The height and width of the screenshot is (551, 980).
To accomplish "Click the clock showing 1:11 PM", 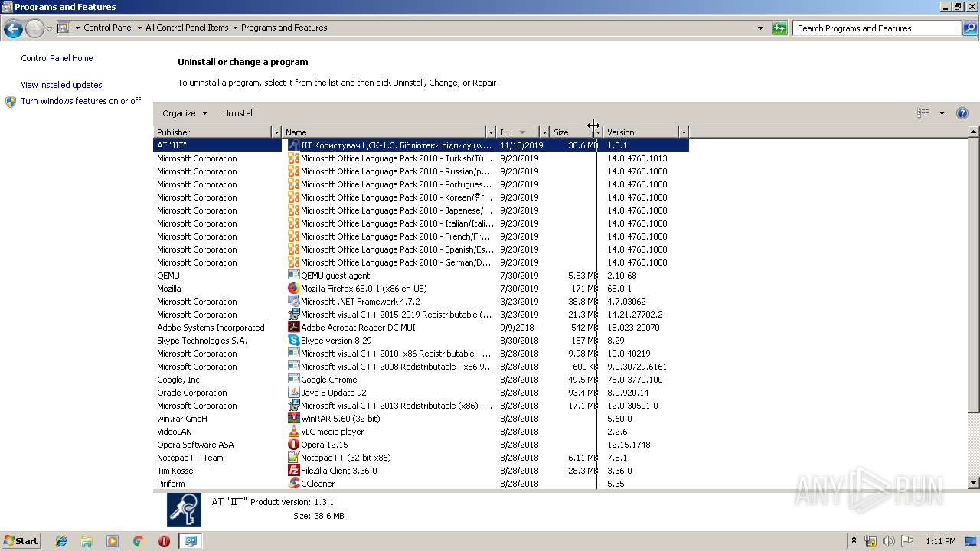I will click(x=940, y=541).
